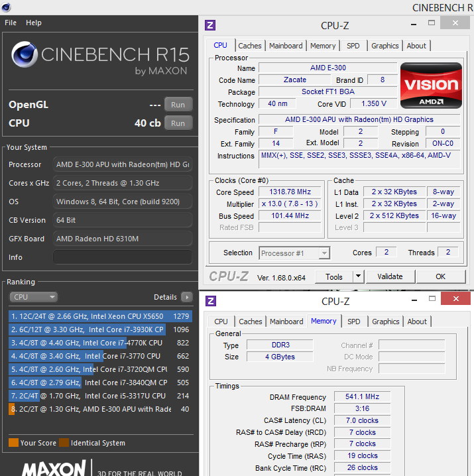Click the Level 2 cache value 2 x 512 KBytes
The width and height of the screenshot is (474, 476).
click(394, 216)
